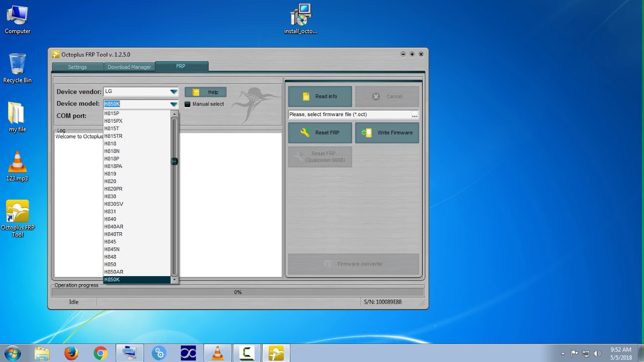Open the Recycle Bin desktop icon
The width and height of the screenshot is (644, 362).
pos(17,69)
